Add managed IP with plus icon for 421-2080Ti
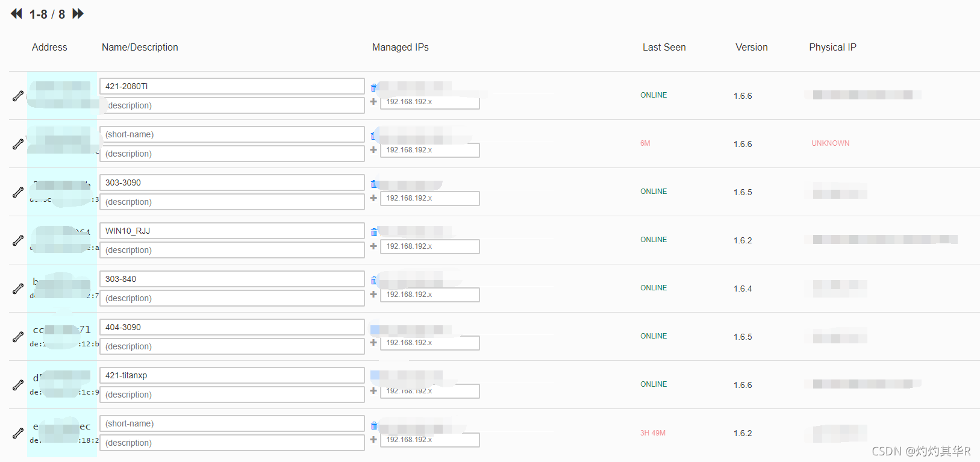The image size is (980, 462). pyautogui.click(x=373, y=102)
